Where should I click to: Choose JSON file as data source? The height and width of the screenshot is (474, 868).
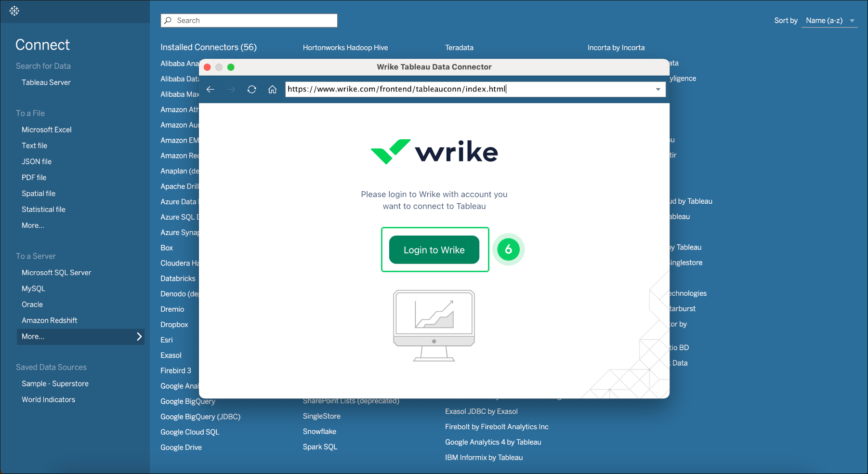click(x=37, y=161)
